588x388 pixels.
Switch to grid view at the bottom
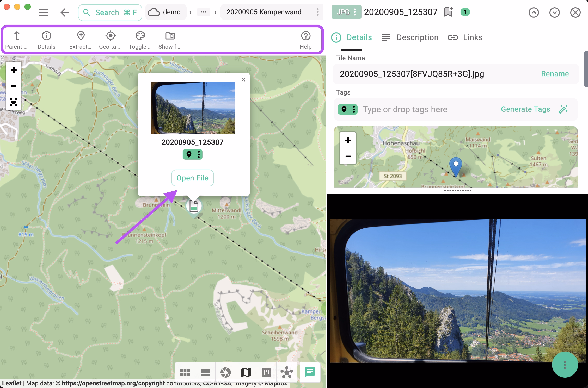point(185,372)
